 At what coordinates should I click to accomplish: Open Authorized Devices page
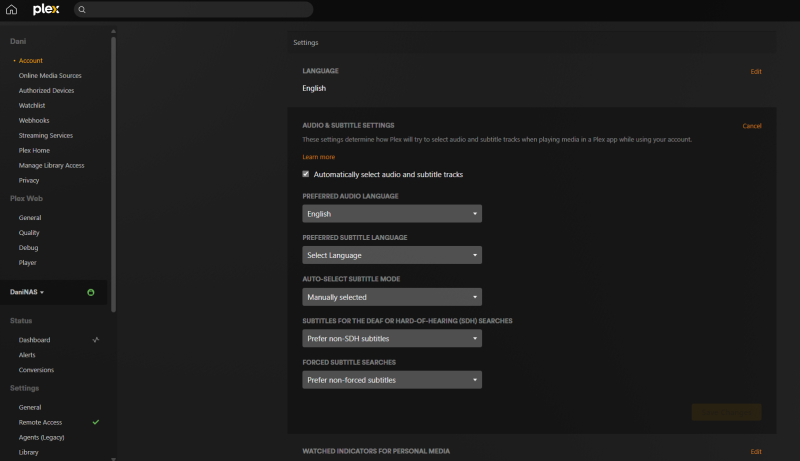coord(46,90)
